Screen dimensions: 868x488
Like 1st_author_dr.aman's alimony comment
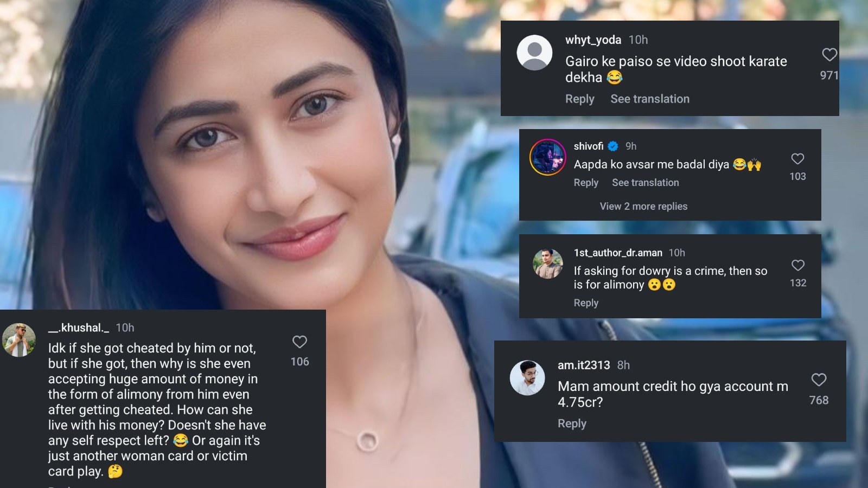(x=797, y=265)
